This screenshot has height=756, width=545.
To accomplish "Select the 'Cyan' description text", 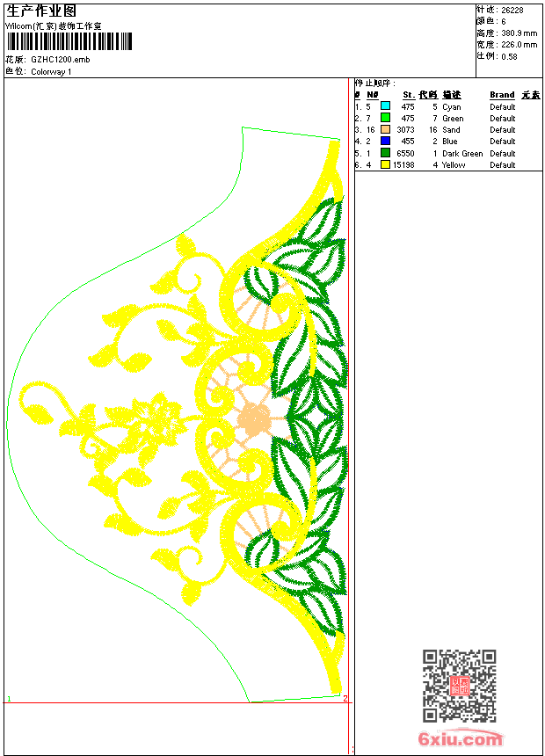I will click(452, 107).
